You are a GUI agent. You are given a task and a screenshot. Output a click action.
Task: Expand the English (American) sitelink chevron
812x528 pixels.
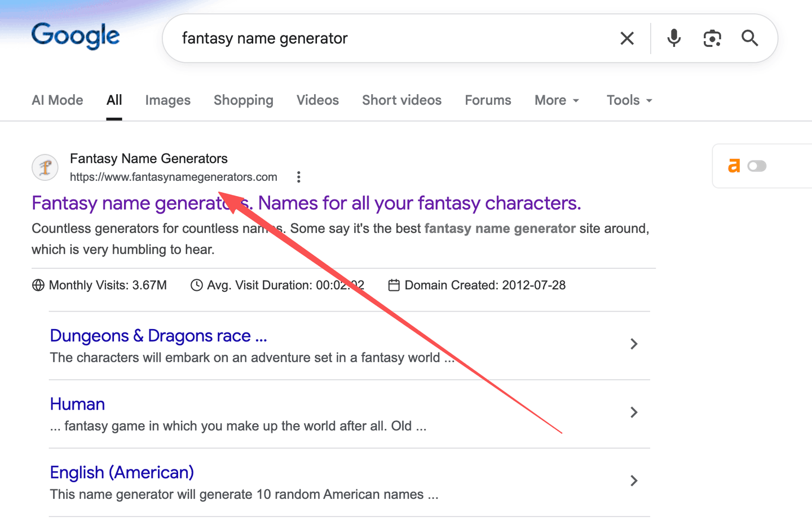[x=634, y=481]
